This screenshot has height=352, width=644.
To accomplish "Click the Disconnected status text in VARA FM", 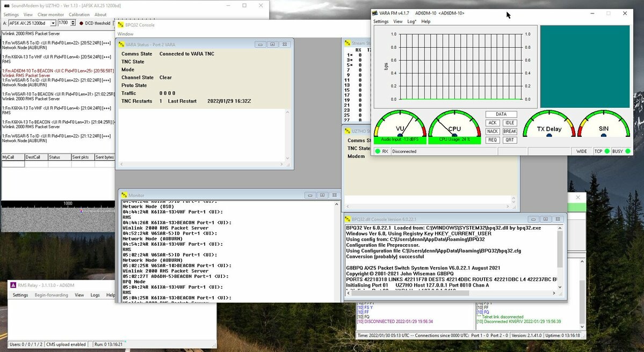I will 404,151.
